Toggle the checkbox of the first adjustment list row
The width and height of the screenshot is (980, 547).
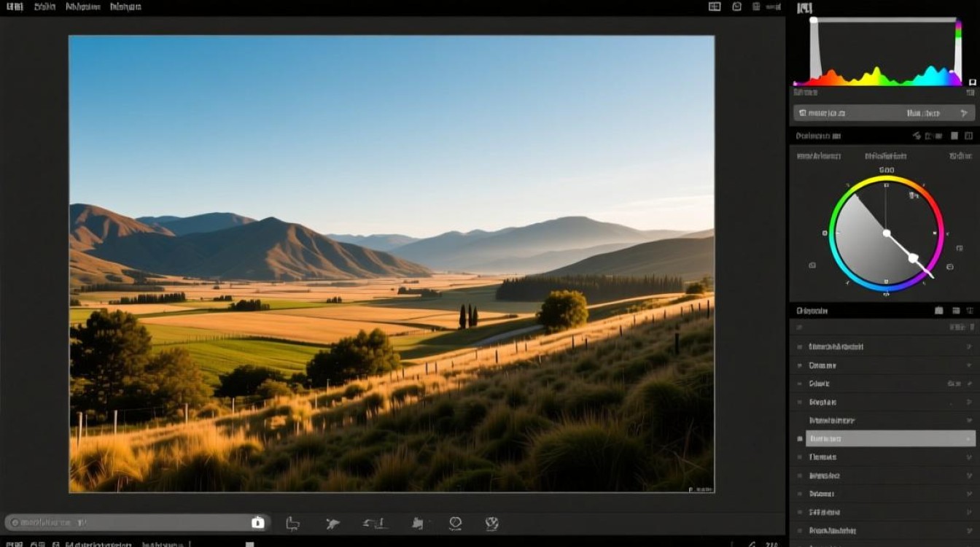800,347
